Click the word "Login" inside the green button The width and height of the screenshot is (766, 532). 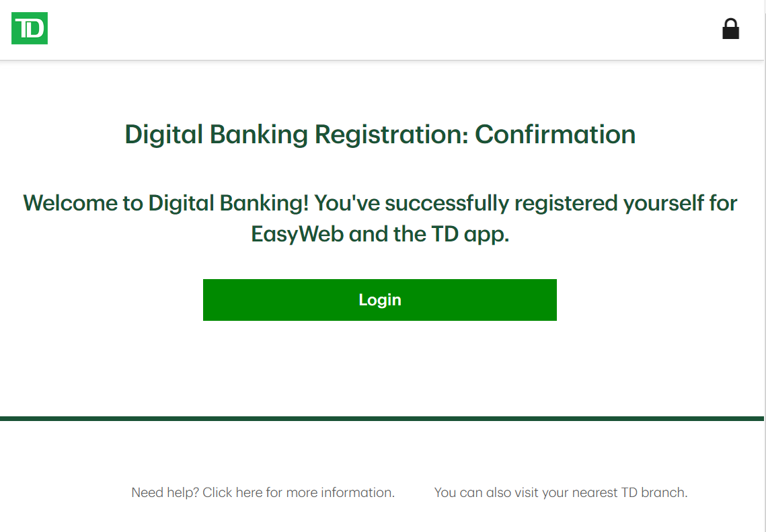pyautogui.click(x=379, y=300)
